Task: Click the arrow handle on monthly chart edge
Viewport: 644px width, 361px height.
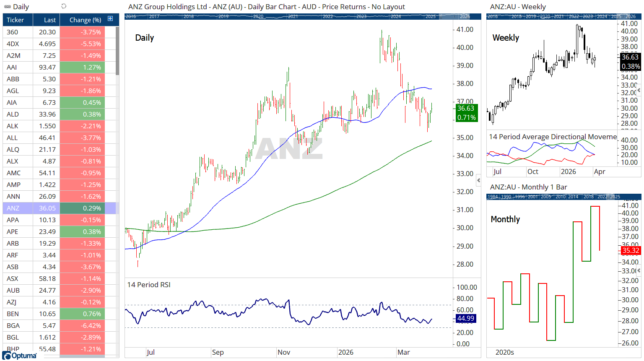Action: [639, 270]
